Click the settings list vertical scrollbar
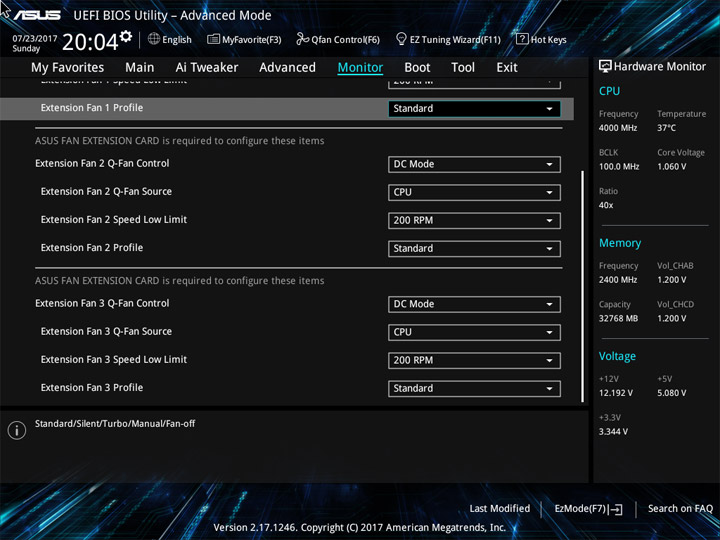Screen dimensions: 720x540 [x=583, y=287]
